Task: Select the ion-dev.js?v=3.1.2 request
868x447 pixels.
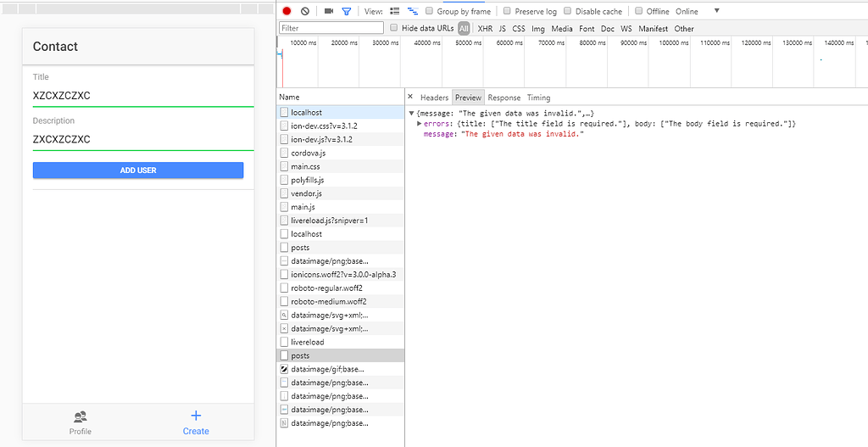Action: 341,140
